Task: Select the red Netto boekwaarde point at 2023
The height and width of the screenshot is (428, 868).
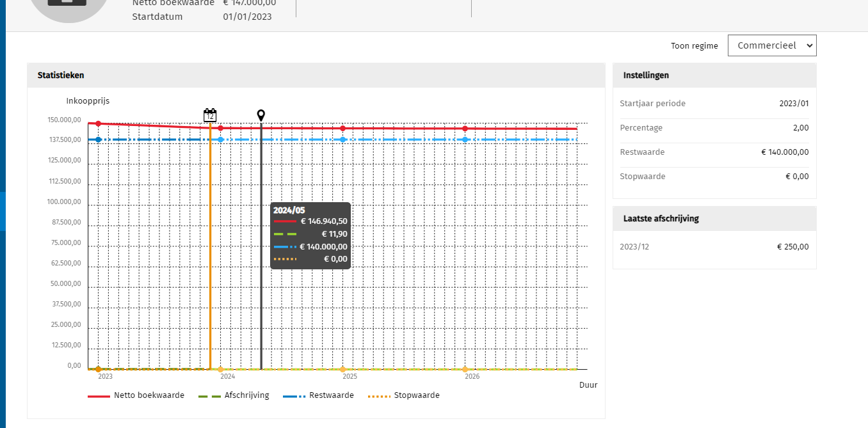Action: coord(98,123)
